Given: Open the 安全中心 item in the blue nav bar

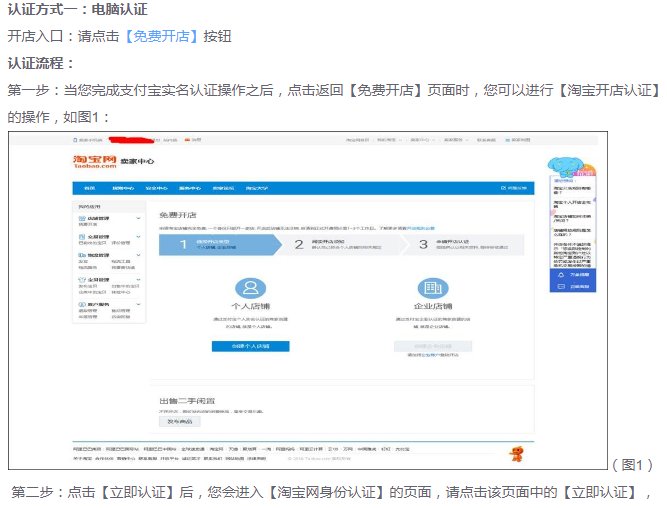Looking at the screenshot, I should click(x=157, y=188).
